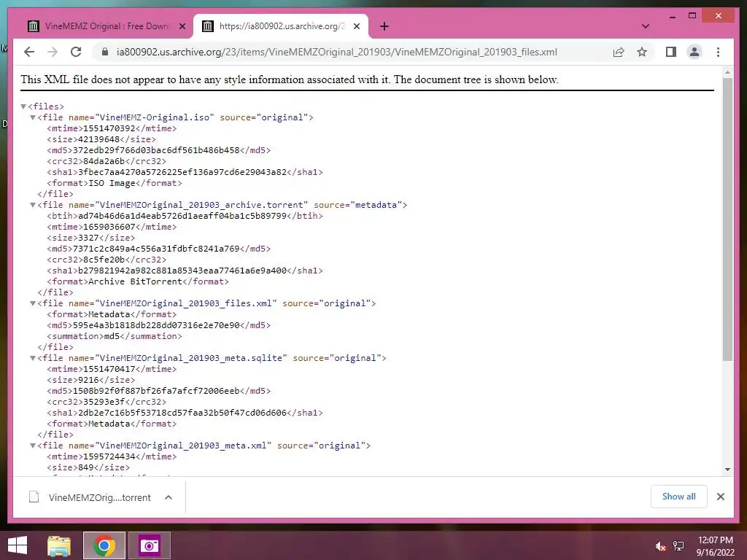Collapse the archive.torrent file node
Viewport: 747px width, 560px height.
[33, 205]
